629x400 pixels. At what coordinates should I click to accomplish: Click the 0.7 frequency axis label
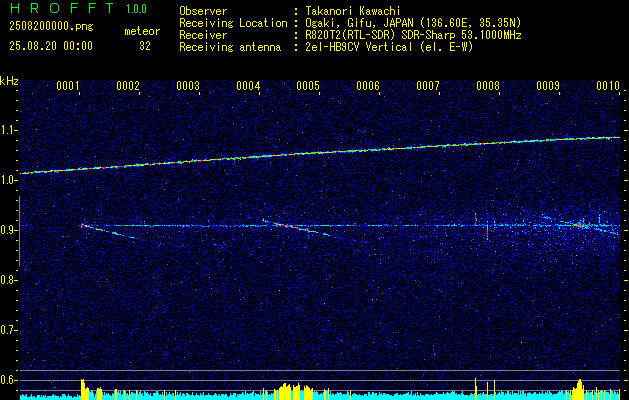click(x=8, y=330)
